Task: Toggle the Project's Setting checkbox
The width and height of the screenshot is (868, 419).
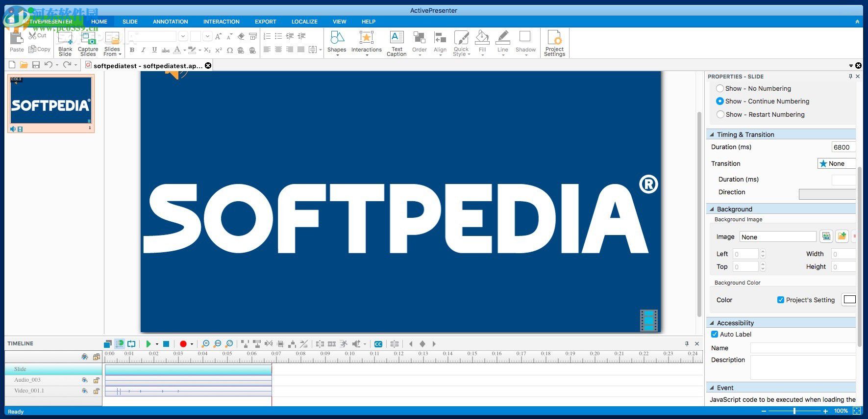Action: [x=781, y=300]
